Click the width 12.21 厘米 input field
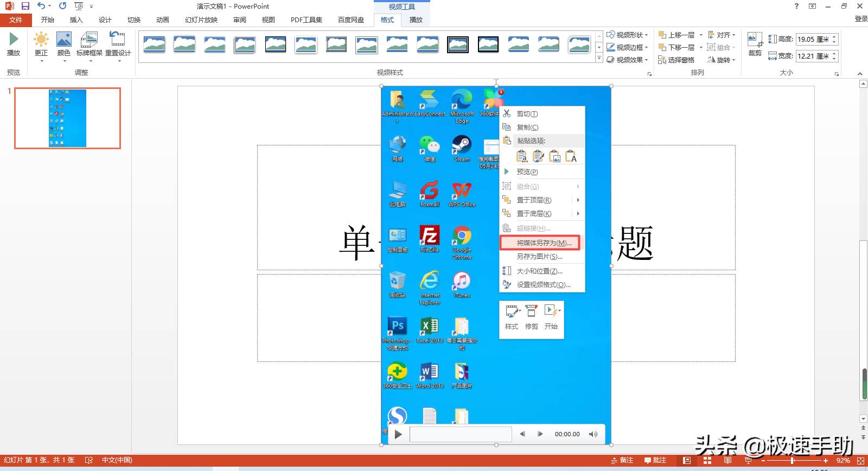 click(813, 56)
